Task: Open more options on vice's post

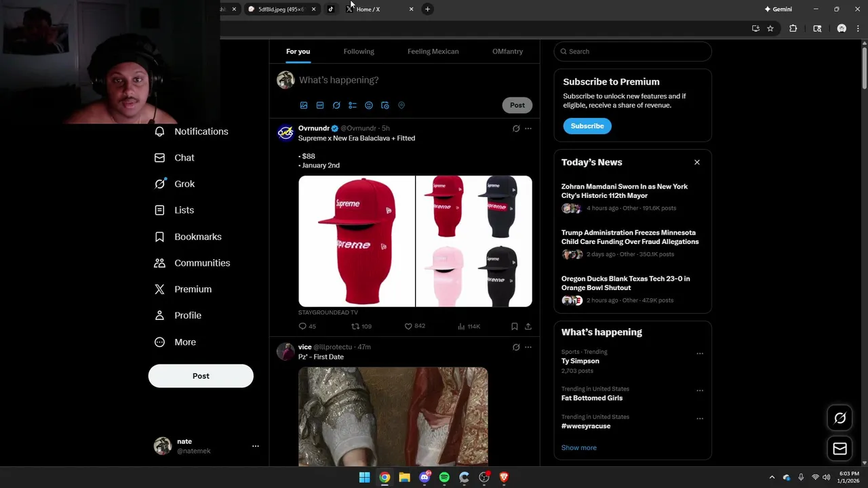Action: coord(528,347)
